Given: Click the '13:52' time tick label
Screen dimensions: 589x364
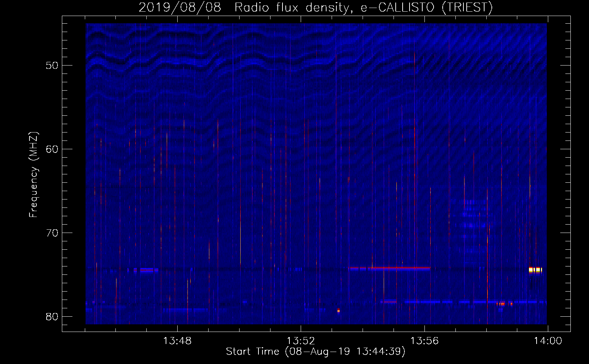Looking at the screenshot, I should pos(301,341).
